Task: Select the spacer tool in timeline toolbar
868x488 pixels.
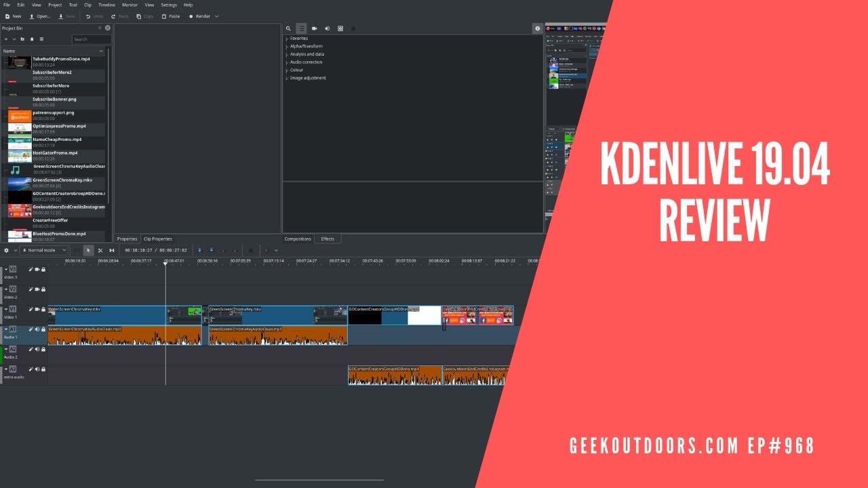Action: (112, 250)
